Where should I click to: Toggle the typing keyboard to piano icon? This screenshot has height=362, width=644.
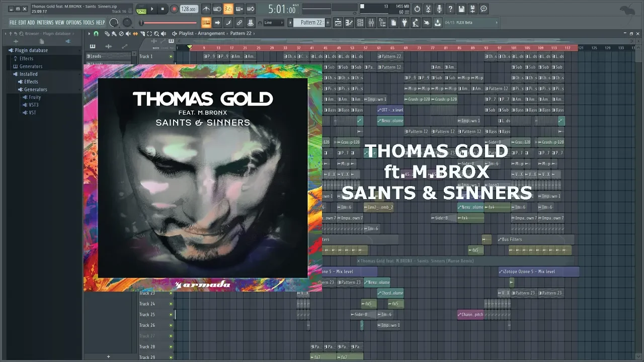(x=206, y=23)
